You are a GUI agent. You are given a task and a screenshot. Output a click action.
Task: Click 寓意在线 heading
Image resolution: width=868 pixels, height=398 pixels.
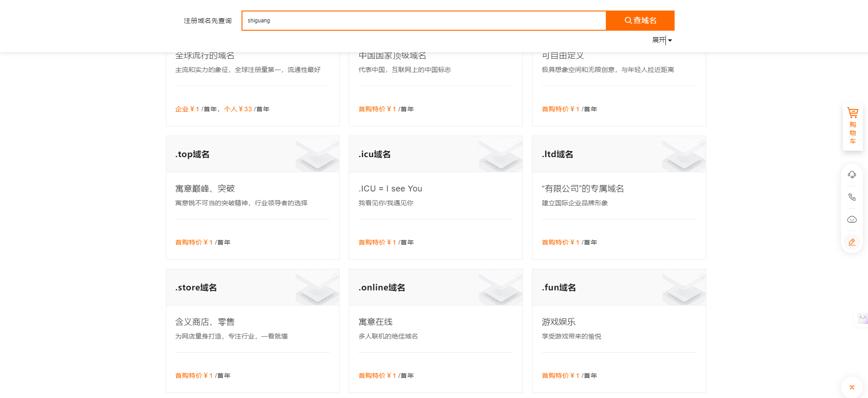(x=375, y=322)
